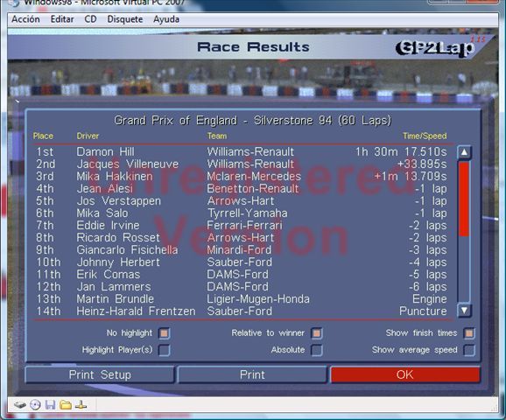Select driver Martin Brundle
Image resolution: width=506 pixels, height=420 pixels.
point(115,298)
